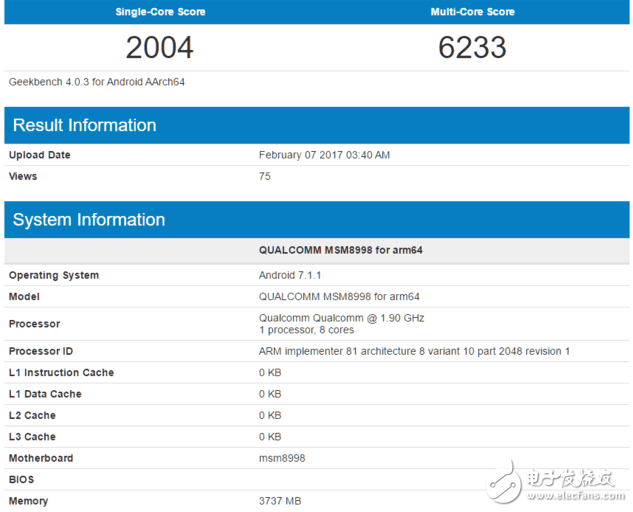Viewport: 633px width, 512px height.
Task: Select the Multi-Core Score column header
Action: [x=472, y=11]
